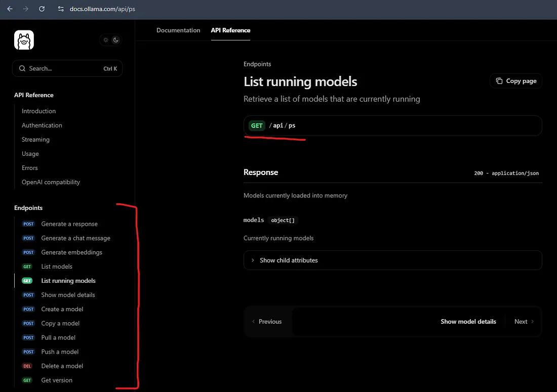Click the browser forward arrow
The width and height of the screenshot is (557, 392).
click(x=26, y=9)
